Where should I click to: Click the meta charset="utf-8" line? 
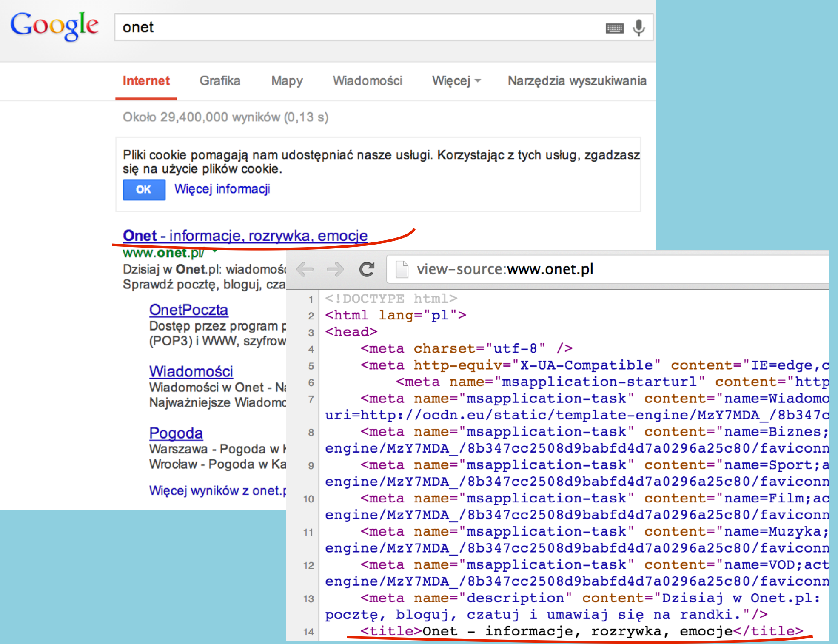coord(467,348)
